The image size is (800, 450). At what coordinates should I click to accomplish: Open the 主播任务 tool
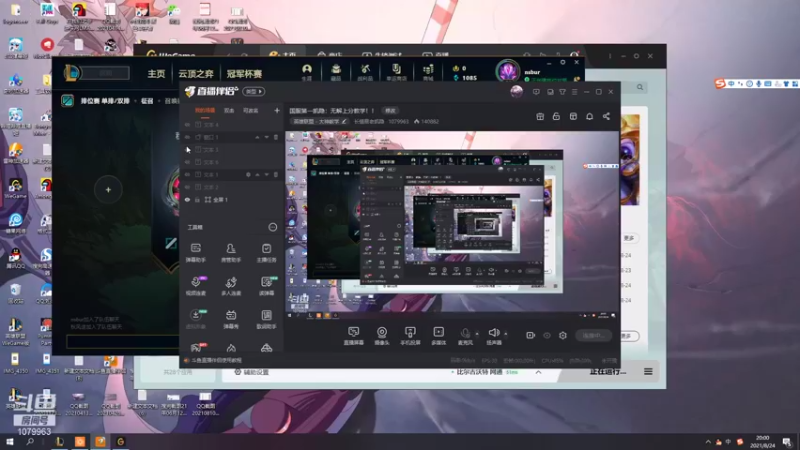click(266, 252)
